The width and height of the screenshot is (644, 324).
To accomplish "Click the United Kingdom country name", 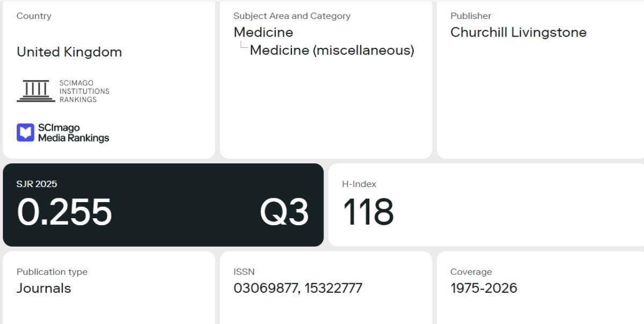I will click(69, 52).
